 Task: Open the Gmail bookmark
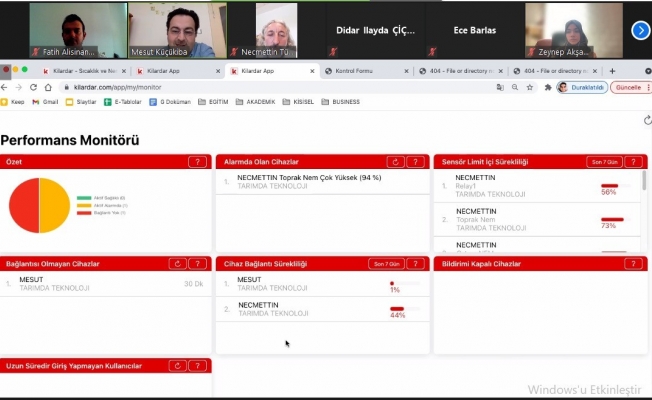pos(44,101)
